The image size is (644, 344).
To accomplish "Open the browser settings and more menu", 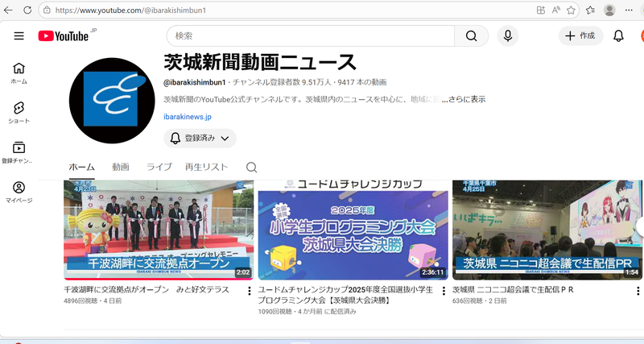I will tap(629, 10).
